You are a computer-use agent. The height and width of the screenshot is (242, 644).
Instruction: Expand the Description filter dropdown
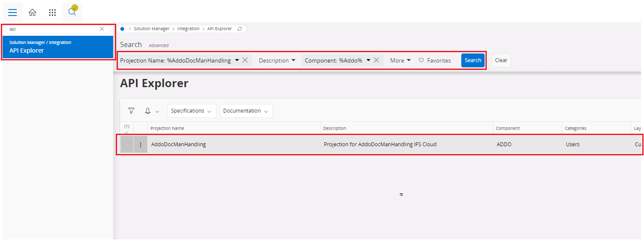(x=277, y=60)
